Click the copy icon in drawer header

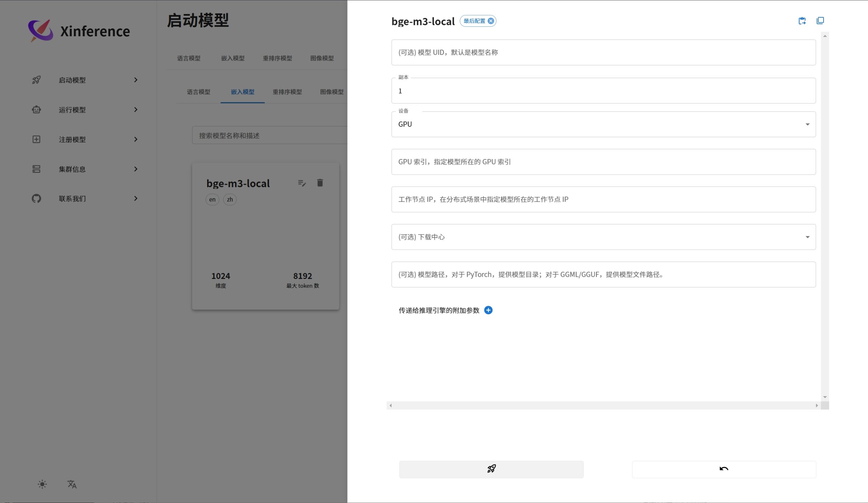pos(820,21)
